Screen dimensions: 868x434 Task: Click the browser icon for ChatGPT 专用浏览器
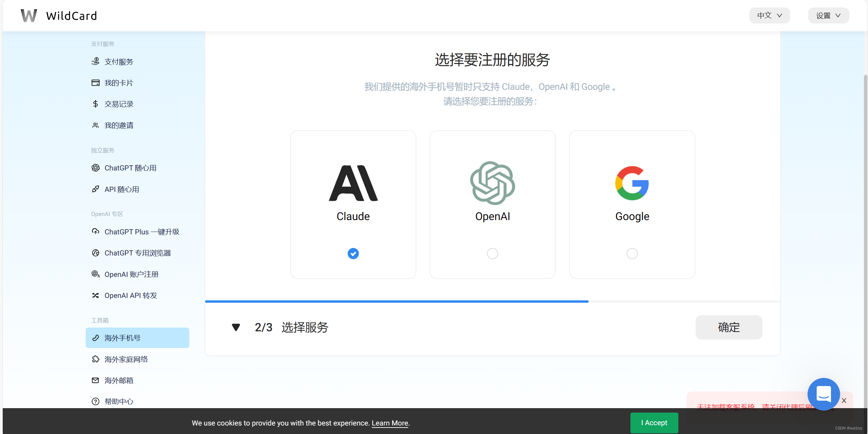(96, 253)
